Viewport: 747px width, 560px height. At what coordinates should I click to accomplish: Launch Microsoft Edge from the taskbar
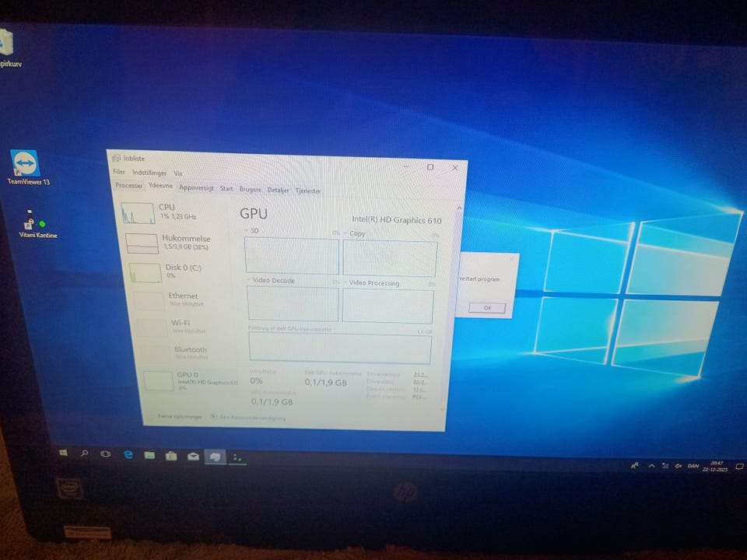[128, 455]
